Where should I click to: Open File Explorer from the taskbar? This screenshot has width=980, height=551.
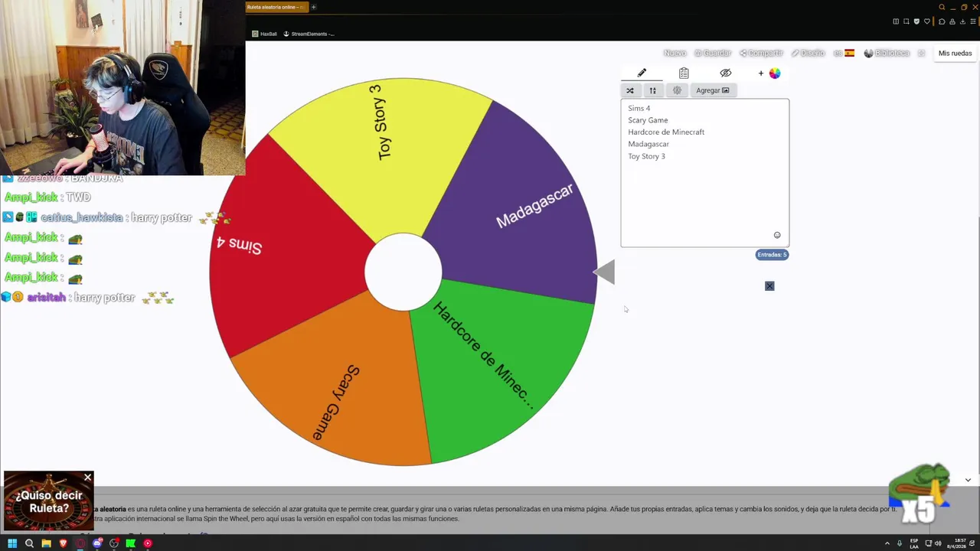pos(46,543)
